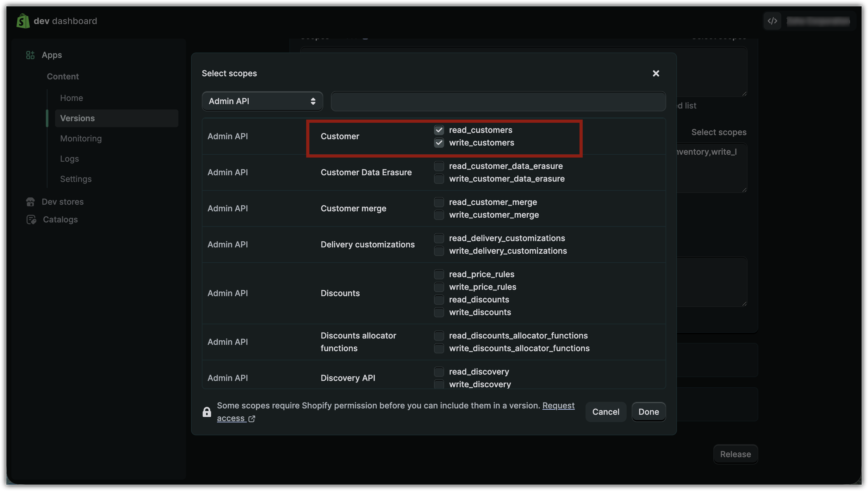Check the read_customer_merge scope checkbox

[438, 202]
